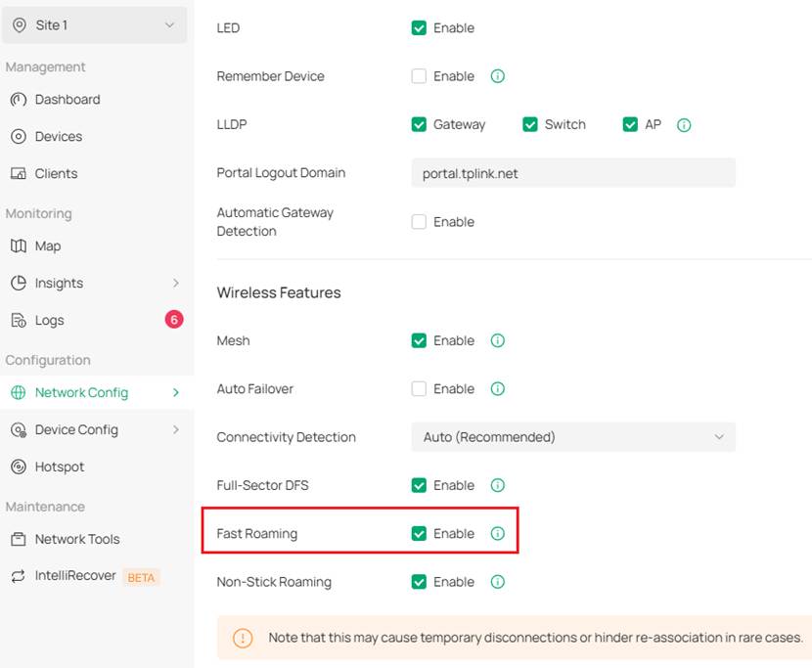This screenshot has width=812, height=668.
Task: Disable the Fast Roaming checkbox
Action: tap(419, 533)
